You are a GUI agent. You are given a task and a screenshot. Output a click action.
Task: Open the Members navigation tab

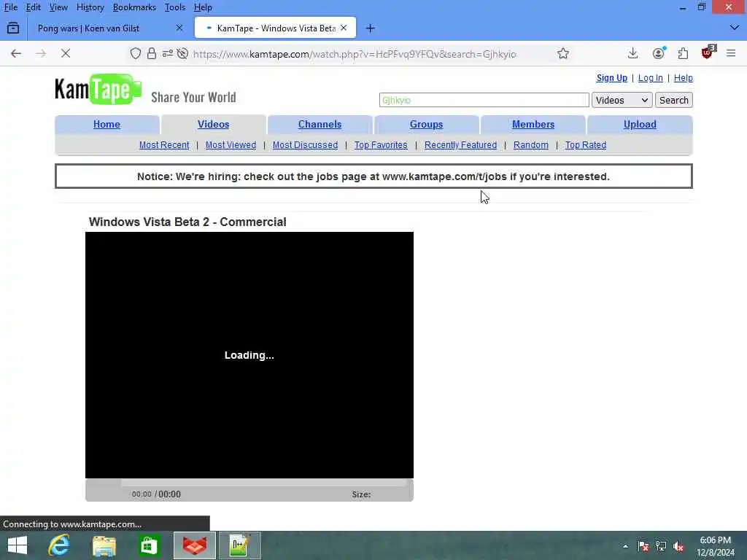(x=533, y=124)
